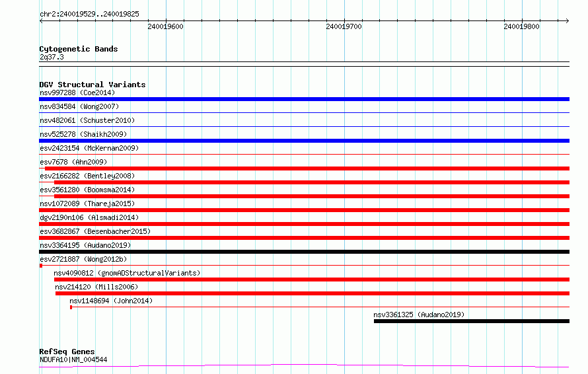Image resolution: width=588 pixels, height=374 pixels.
Task: Click the 2q37.3 band label
Action: [x=52, y=57]
